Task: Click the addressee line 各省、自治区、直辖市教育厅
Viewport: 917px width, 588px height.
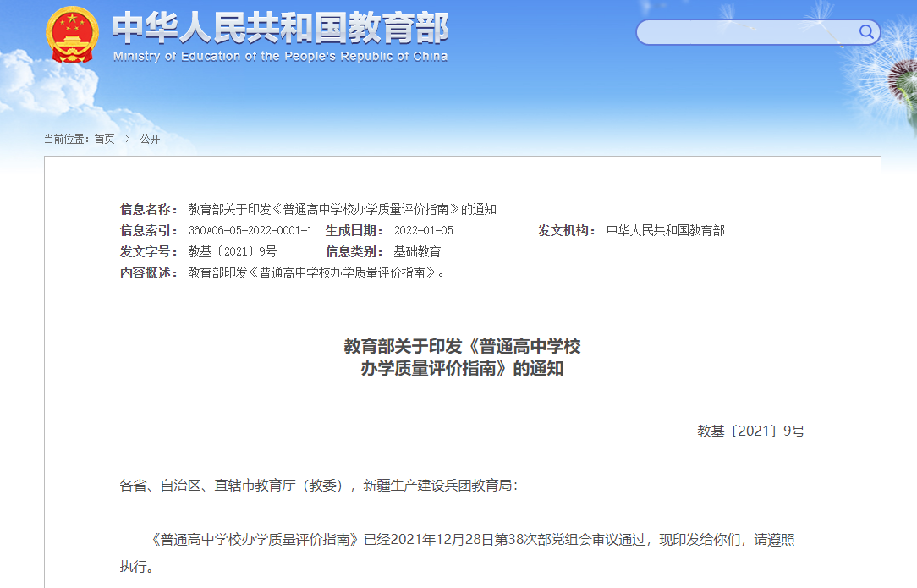Action: click(319, 486)
